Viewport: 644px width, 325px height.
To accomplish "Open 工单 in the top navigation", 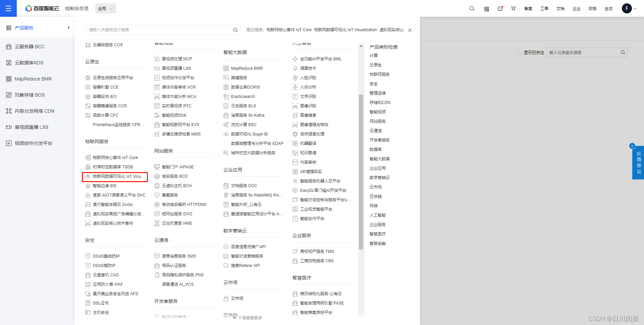I will pyautogui.click(x=544, y=9).
